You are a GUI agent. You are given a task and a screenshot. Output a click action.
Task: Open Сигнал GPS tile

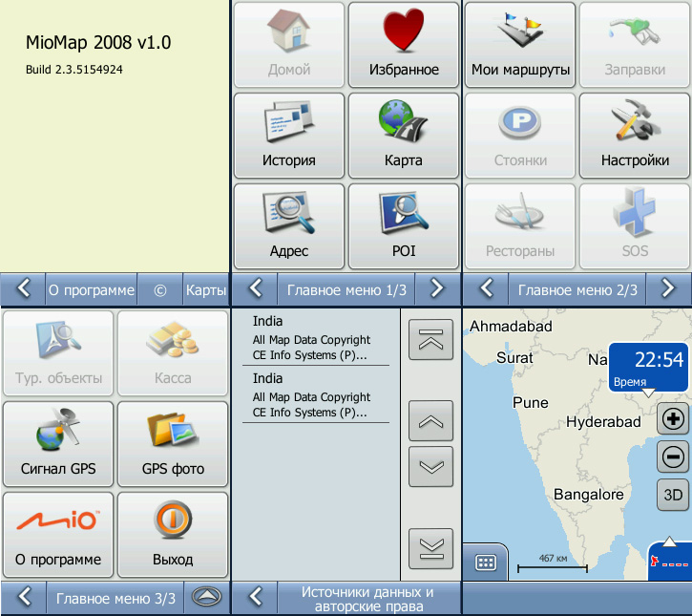(x=58, y=444)
